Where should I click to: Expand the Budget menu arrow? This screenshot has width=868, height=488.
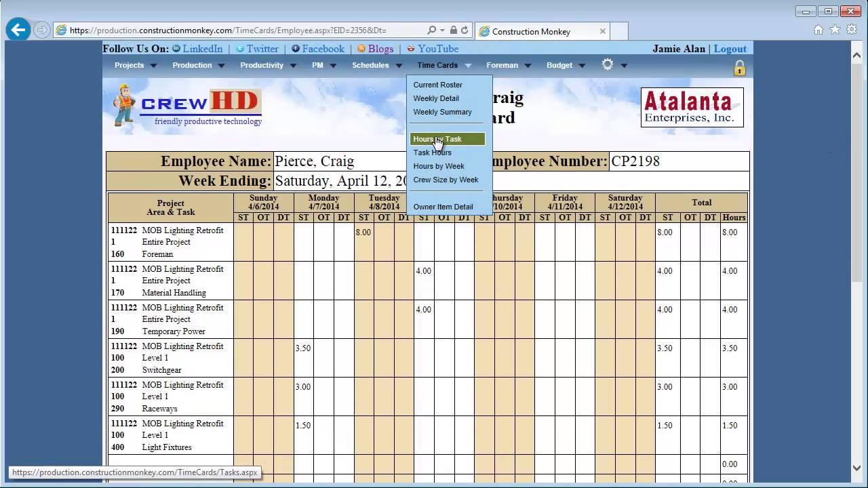tap(582, 66)
